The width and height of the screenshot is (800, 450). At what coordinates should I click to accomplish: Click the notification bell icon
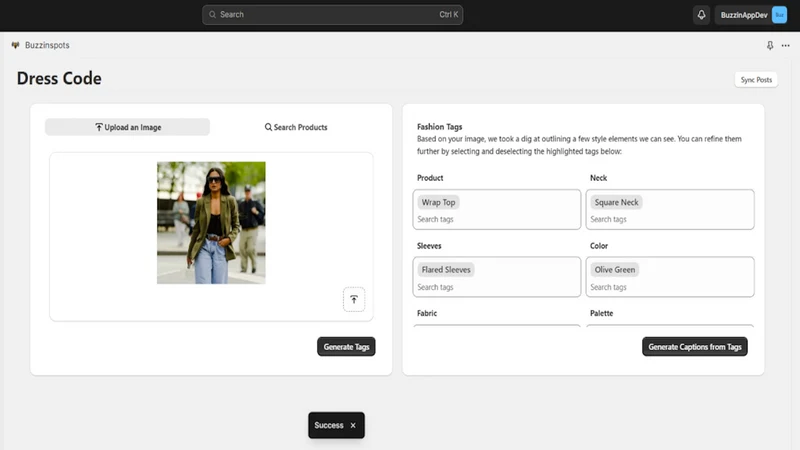(x=702, y=15)
